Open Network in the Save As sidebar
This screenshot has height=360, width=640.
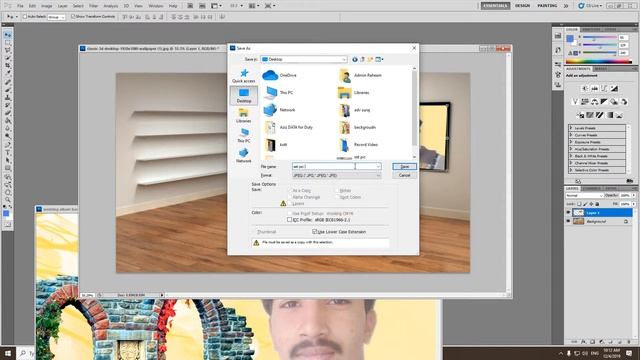pos(244,156)
